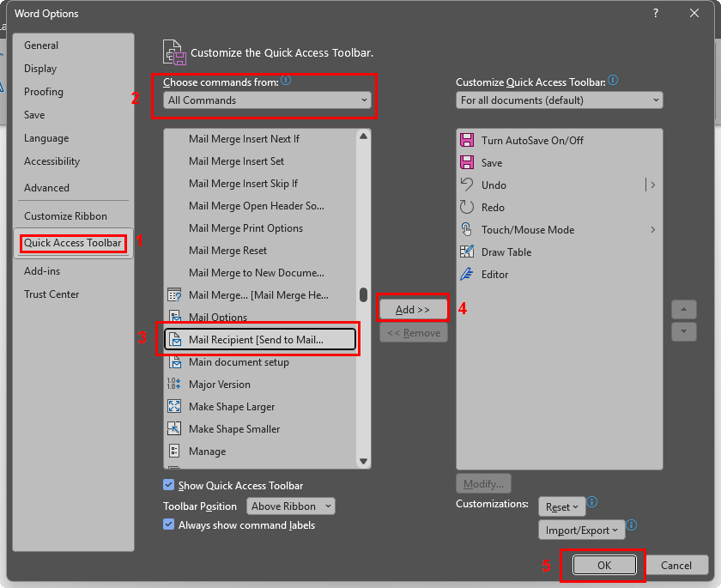721x588 pixels.
Task: Select the Draw Table icon in toolbar list
Action: coord(467,252)
